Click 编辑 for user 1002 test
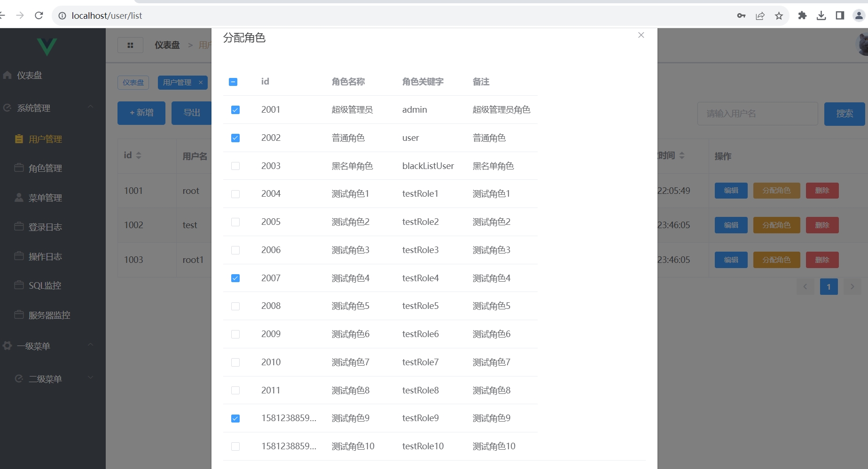868x469 pixels. coord(731,225)
